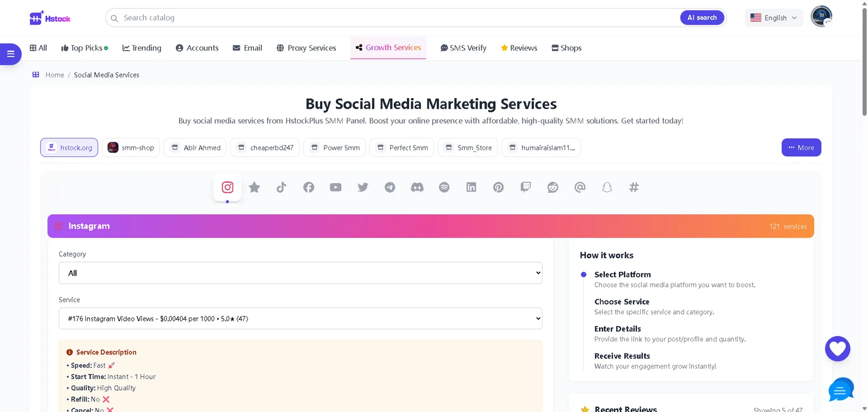Click the "121 services" count text

point(788,226)
